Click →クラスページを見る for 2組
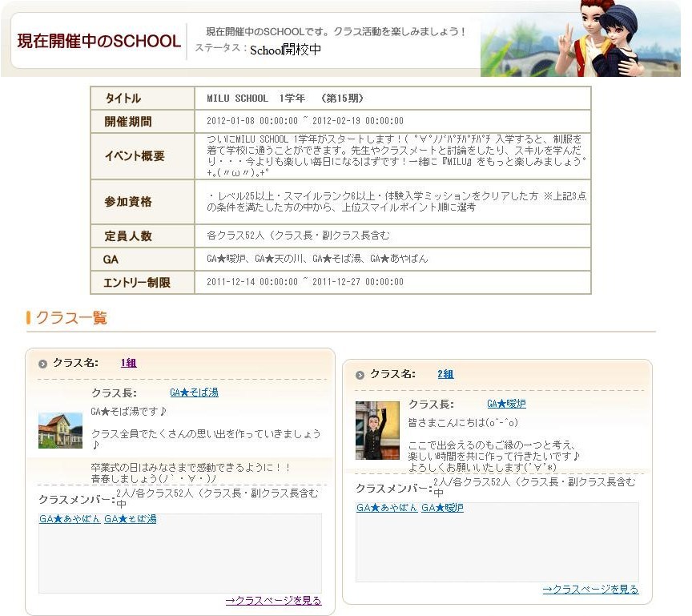692x616 pixels. [590, 589]
